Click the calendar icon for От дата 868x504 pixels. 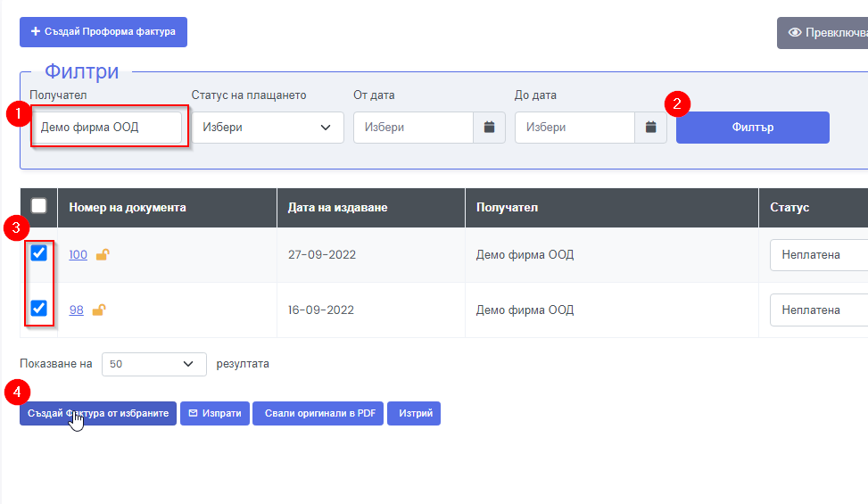[489, 128]
